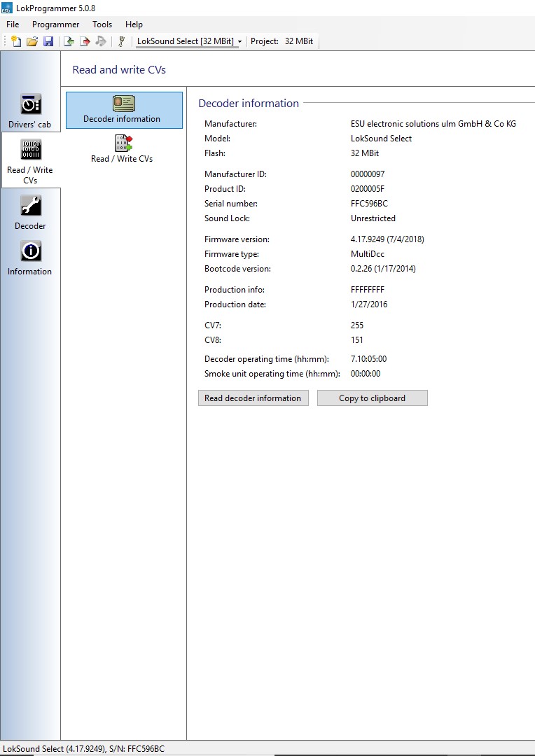
Task: Click the production date 1/27/2016
Action: click(x=369, y=304)
